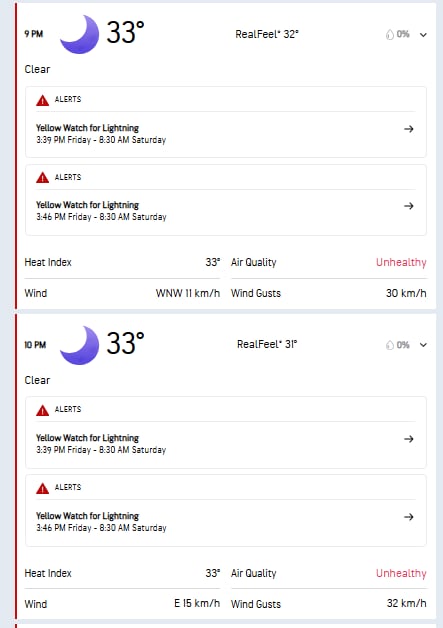
Task: Open the 3:39 PM lightning alert arrow at 10 PM
Action: (409, 439)
